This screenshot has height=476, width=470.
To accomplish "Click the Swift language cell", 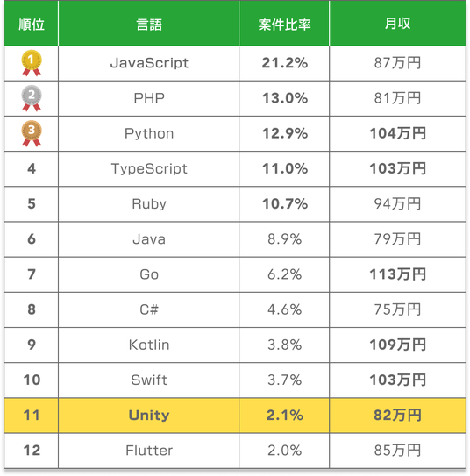I will coord(148,380).
